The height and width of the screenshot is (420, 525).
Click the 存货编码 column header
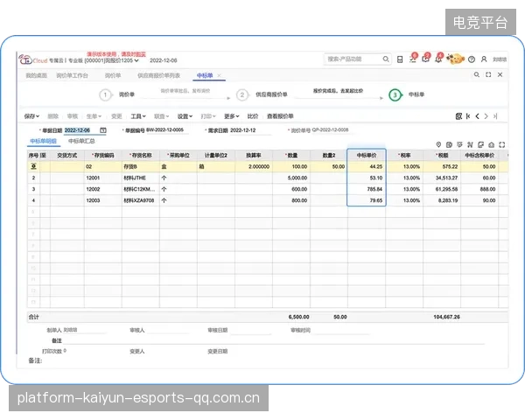(102, 156)
